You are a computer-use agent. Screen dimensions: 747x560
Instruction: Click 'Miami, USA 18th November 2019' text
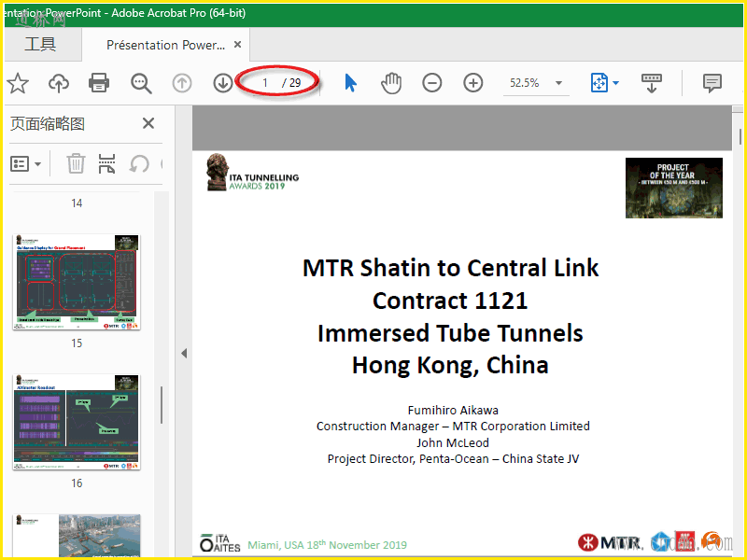tap(328, 545)
